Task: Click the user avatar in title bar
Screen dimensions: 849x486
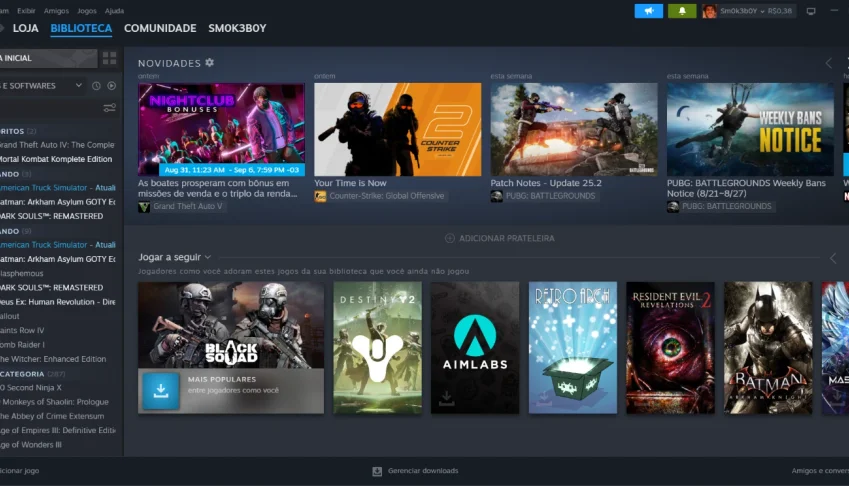Action: click(709, 11)
